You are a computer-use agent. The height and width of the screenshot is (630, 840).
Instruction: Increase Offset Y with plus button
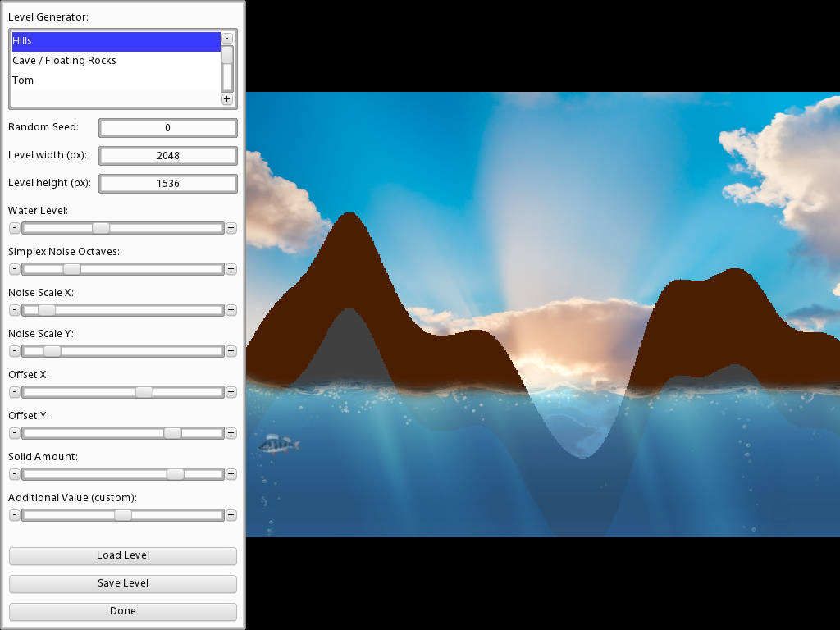231,433
